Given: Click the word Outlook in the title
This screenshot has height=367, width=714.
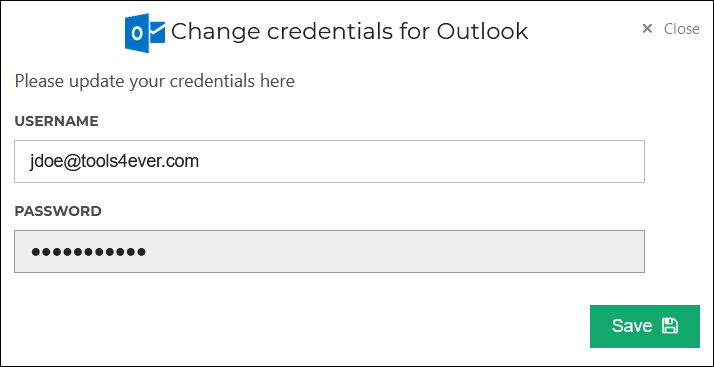Looking at the screenshot, I should click(482, 32).
